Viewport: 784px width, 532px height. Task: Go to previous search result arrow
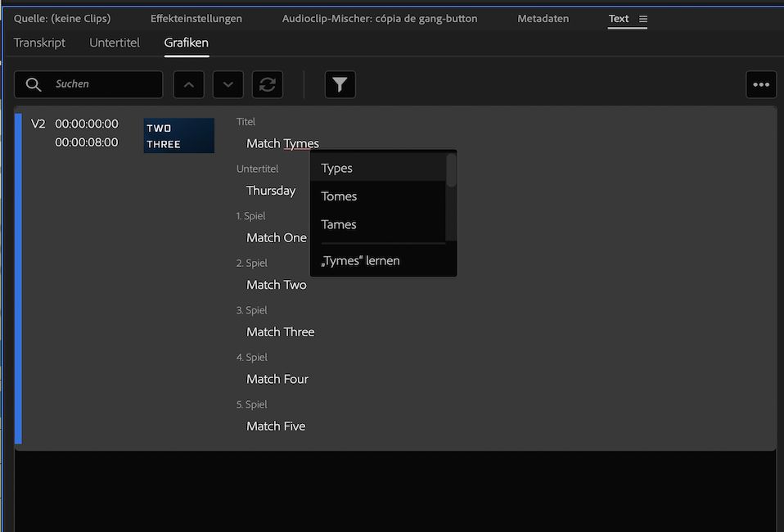tap(188, 84)
